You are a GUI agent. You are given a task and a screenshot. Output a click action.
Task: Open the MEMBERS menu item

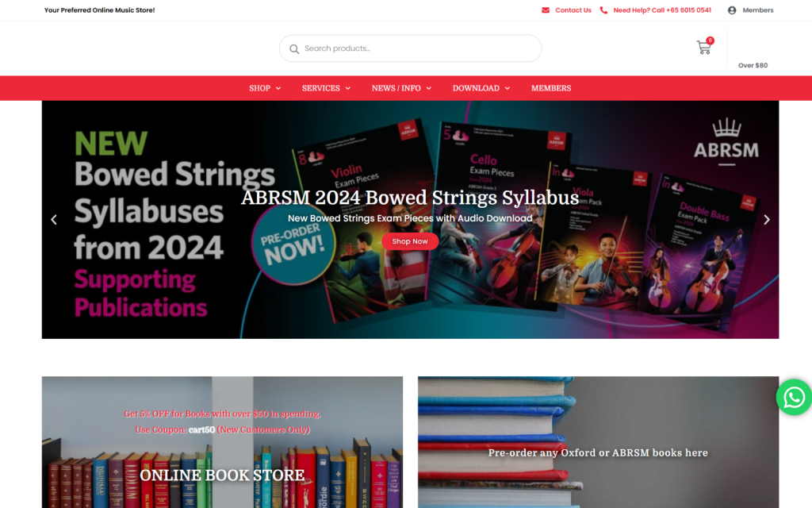[551, 88]
